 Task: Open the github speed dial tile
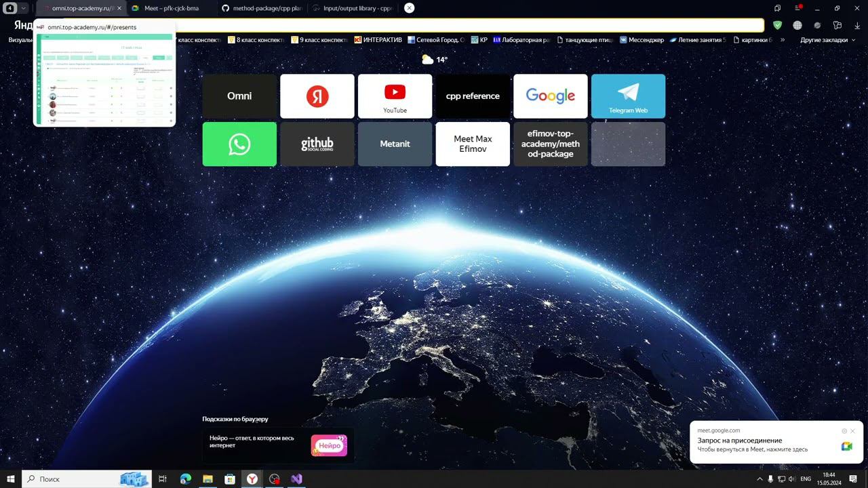317,144
